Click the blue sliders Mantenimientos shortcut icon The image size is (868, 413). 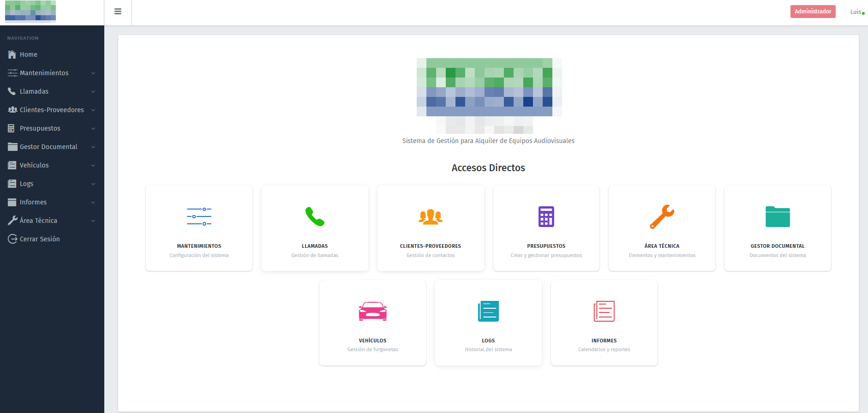(x=199, y=216)
